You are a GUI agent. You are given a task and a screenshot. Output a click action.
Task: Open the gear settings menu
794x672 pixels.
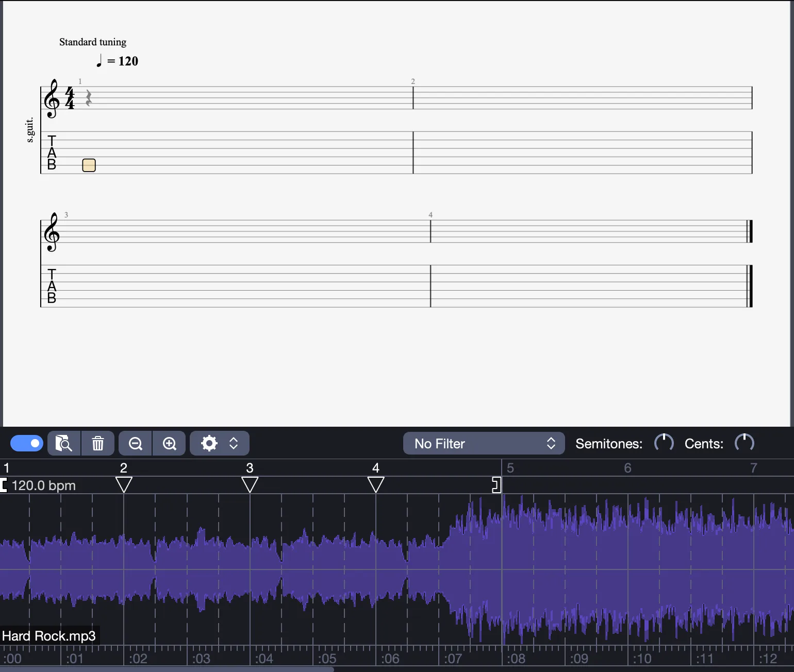(209, 443)
